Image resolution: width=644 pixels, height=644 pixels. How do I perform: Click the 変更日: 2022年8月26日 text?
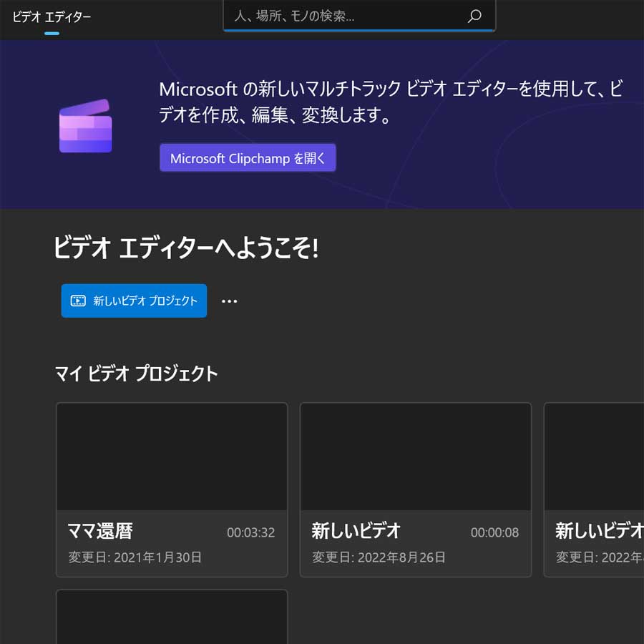[x=379, y=557]
